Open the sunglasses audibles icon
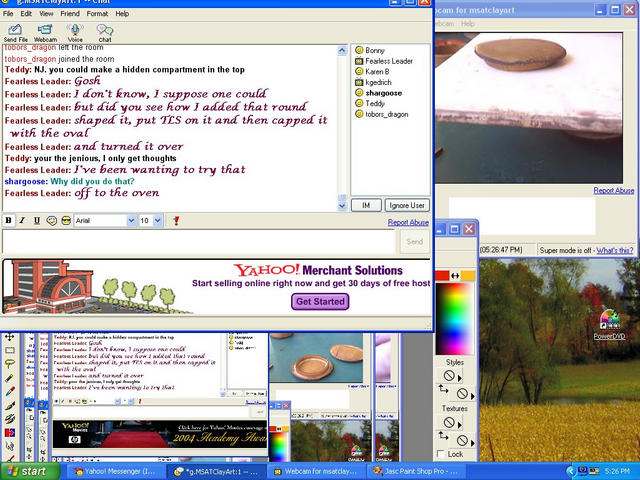The width and height of the screenshot is (640, 480). point(66,221)
